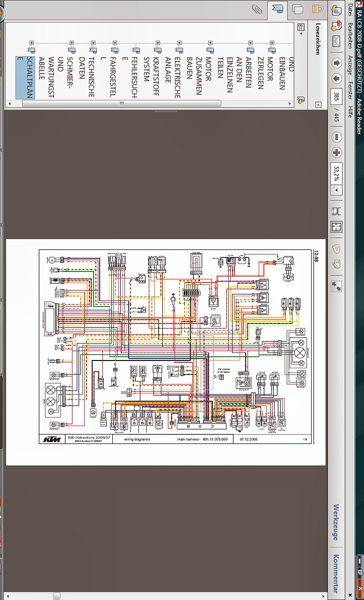Open the Kommentar pane
This screenshot has width=364, height=600.
click(x=336, y=573)
